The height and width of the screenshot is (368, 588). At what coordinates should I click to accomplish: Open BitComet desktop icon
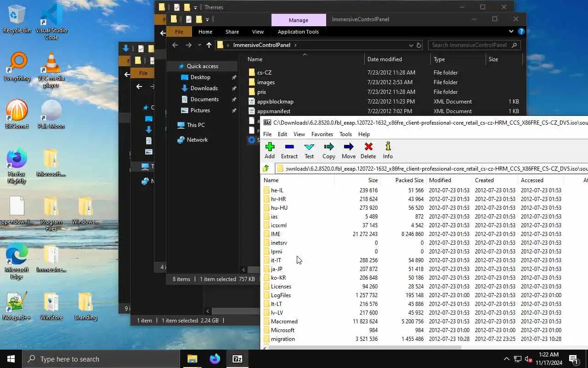click(x=17, y=115)
